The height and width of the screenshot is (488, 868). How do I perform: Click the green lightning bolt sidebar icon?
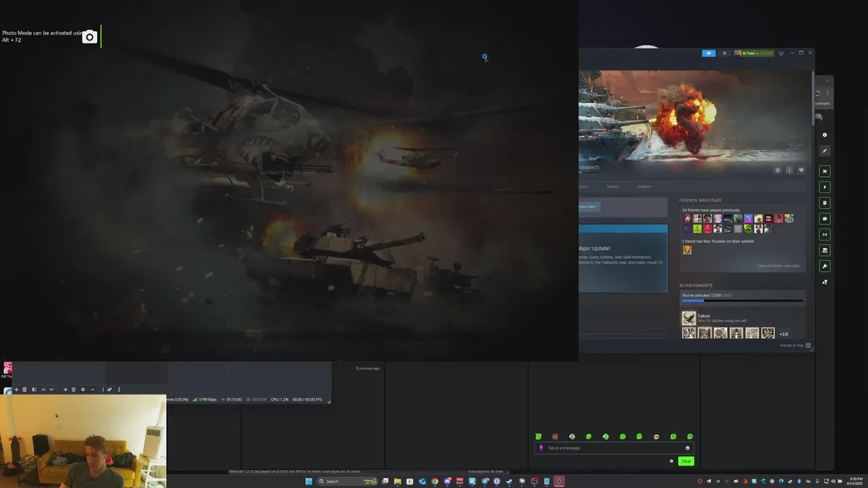pos(825,187)
